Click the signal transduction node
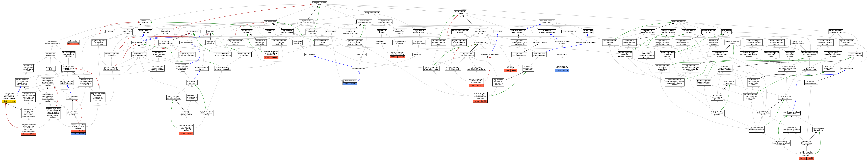The height and width of the screenshot is (161, 868). tap(139, 43)
